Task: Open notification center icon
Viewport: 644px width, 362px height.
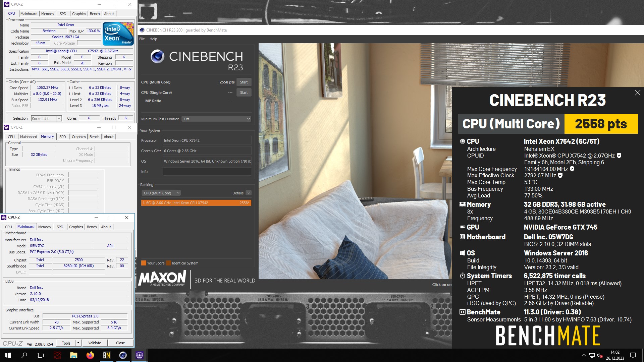Action: (633, 355)
